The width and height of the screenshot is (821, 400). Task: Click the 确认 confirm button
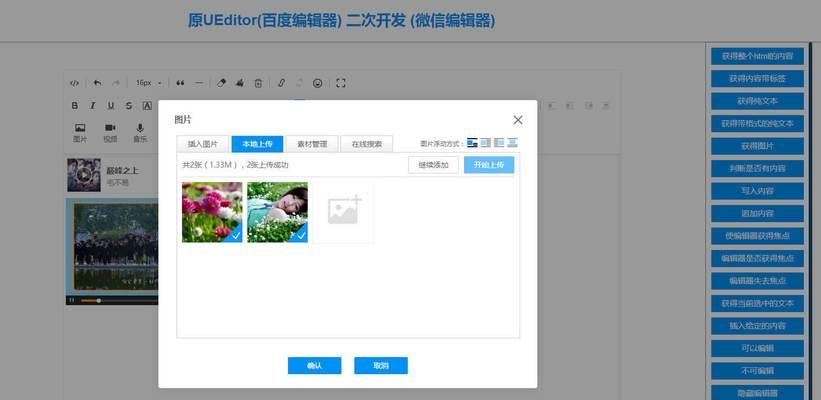click(x=315, y=366)
